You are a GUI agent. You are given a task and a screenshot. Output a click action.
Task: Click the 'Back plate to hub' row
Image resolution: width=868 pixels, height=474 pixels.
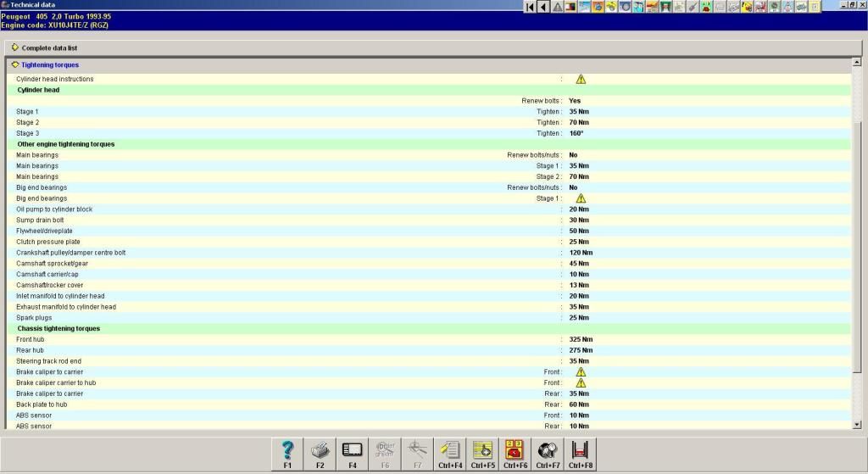coord(429,404)
